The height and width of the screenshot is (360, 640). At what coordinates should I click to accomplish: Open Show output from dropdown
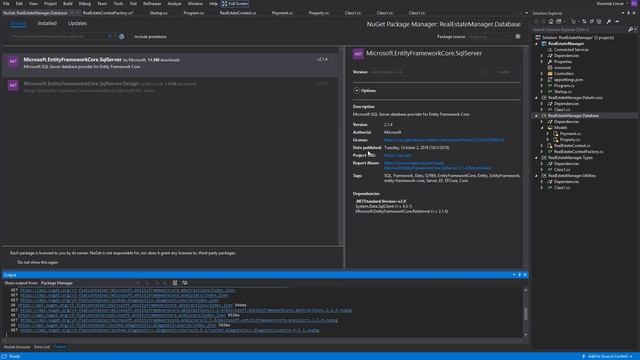pos(90,283)
